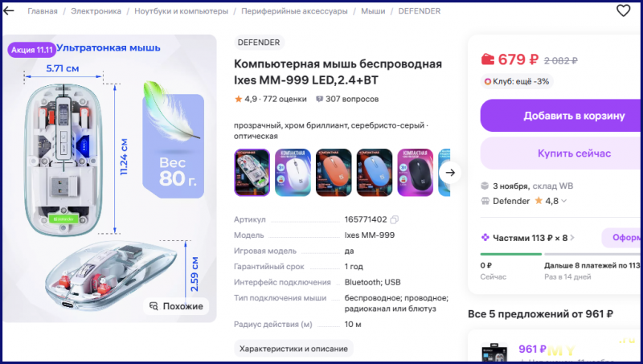Click Клуб: ещё -3% badge
Screen dimensions: 643x364
click(517, 82)
